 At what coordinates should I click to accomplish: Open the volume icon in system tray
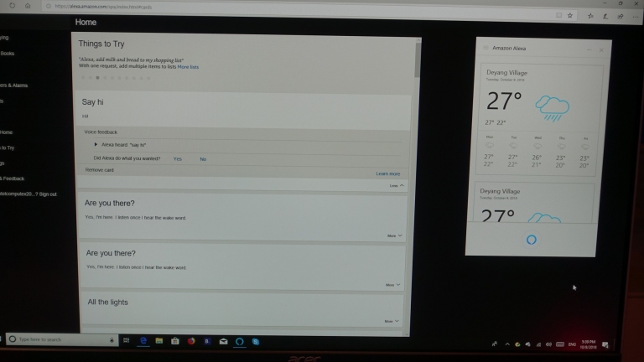(x=548, y=344)
